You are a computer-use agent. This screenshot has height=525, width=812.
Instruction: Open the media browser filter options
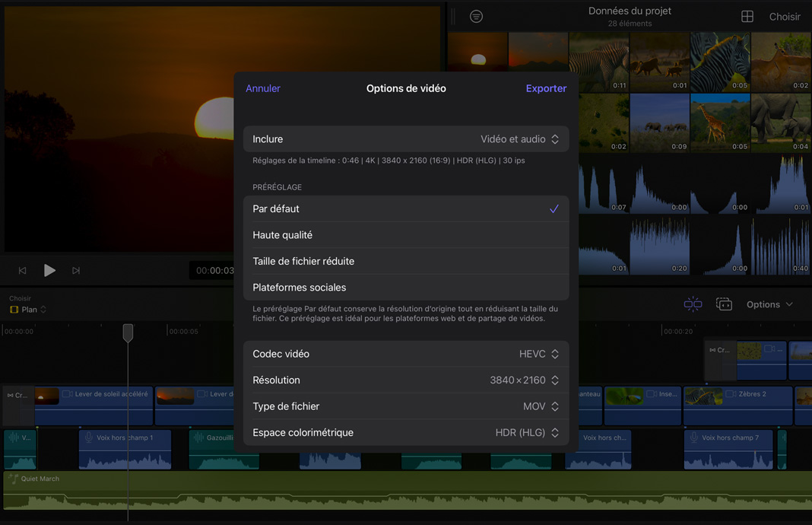(x=477, y=16)
